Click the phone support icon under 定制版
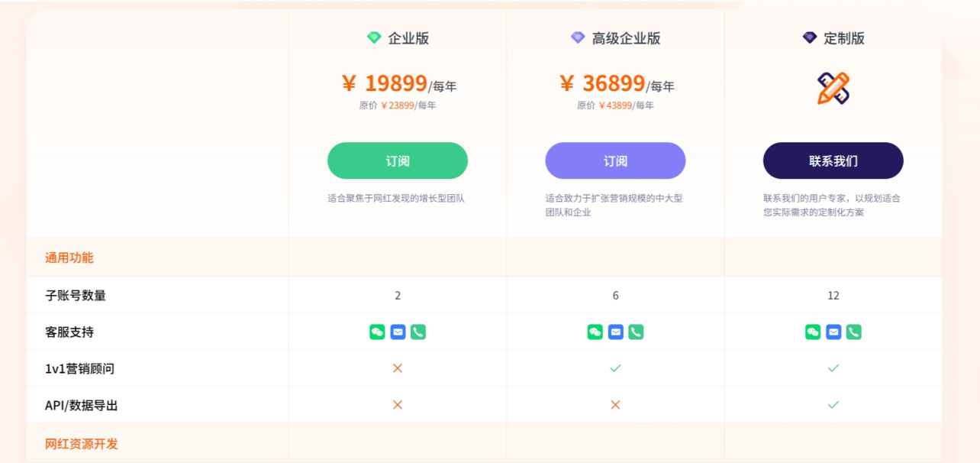 point(854,332)
